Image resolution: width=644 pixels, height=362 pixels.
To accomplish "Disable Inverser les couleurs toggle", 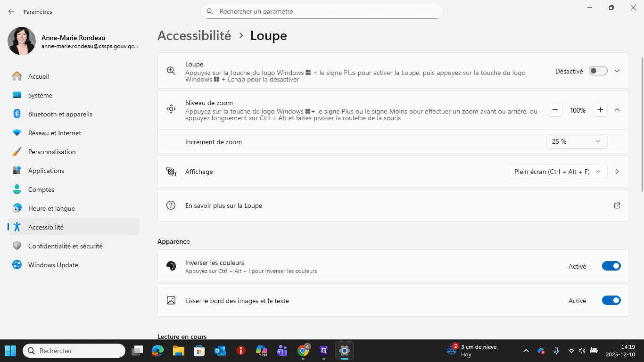I will 611,266.
